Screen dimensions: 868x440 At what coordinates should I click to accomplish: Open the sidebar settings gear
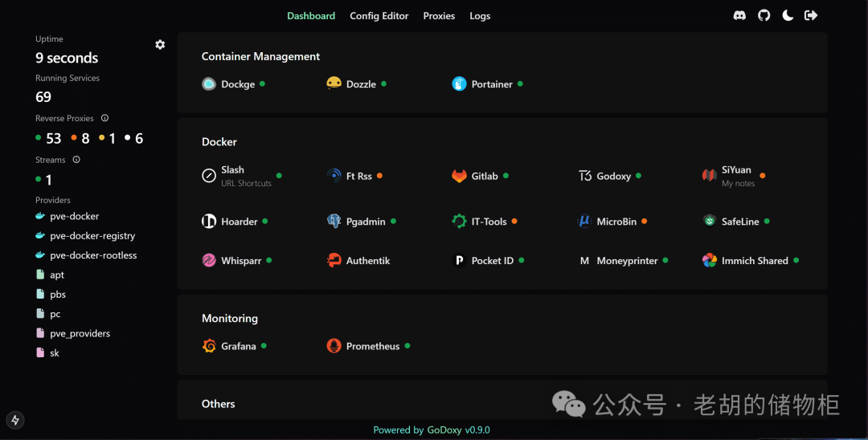(x=160, y=45)
